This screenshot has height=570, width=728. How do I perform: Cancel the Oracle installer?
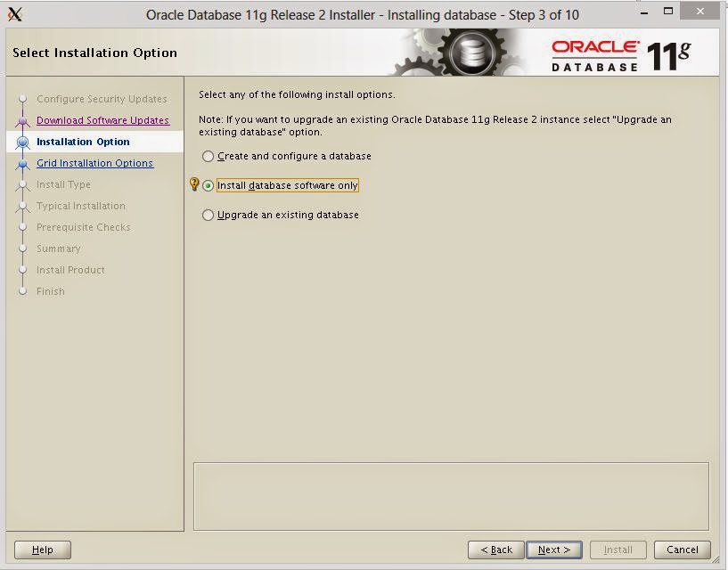682,550
